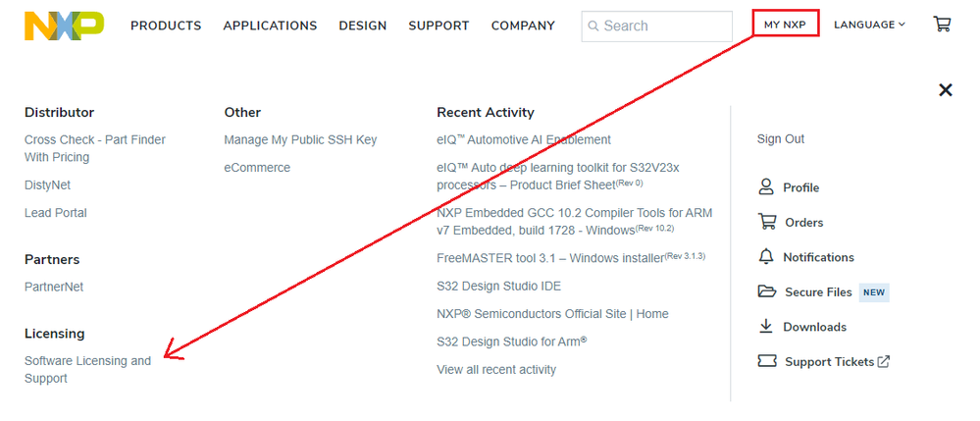View all recent activity
This screenshot has width=980, height=421.
(496, 370)
